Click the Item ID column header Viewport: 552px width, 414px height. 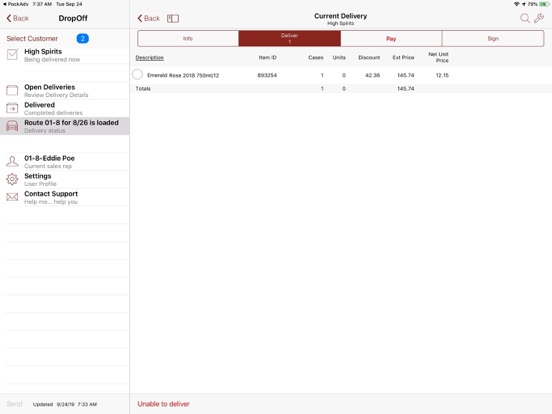point(268,57)
